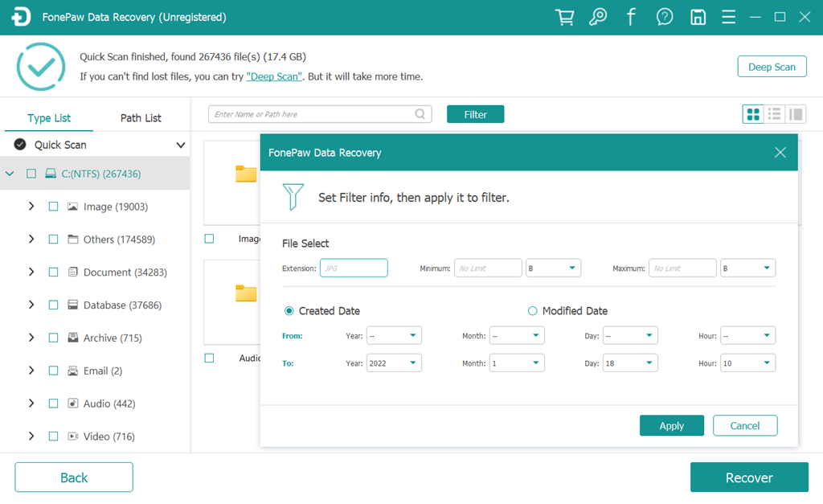Open the To Month dropdown
This screenshot has height=504, width=823.
point(517,363)
